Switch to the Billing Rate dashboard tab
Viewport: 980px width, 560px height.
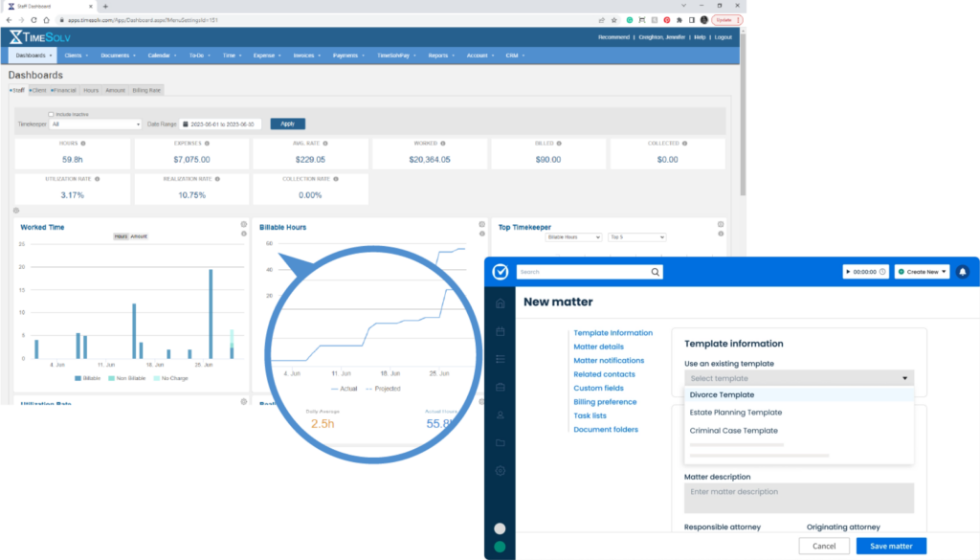click(146, 90)
